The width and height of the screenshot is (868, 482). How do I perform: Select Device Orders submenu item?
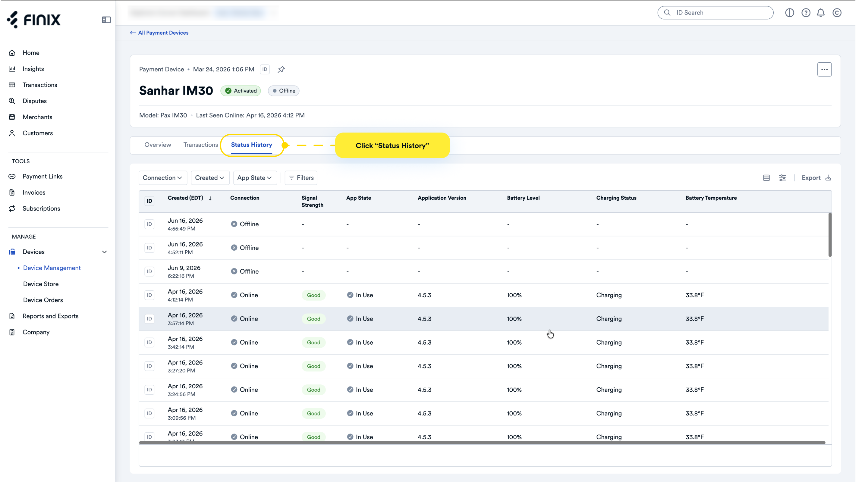pyautogui.click(x=43, y=300)
